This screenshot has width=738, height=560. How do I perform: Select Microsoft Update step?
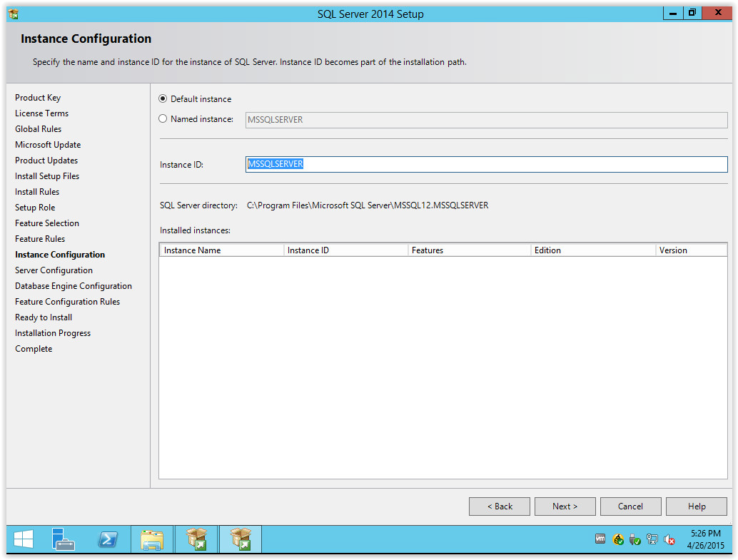[48, 145]
